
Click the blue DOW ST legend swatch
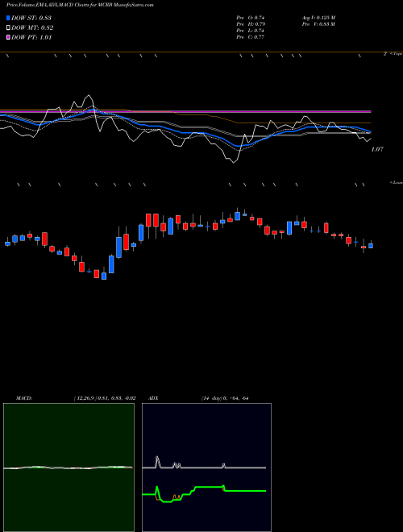click(x=9, y=18)
